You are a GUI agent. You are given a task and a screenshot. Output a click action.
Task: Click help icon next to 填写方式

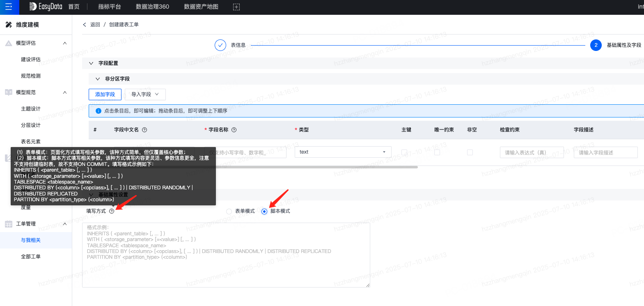[x=112, y=211]
